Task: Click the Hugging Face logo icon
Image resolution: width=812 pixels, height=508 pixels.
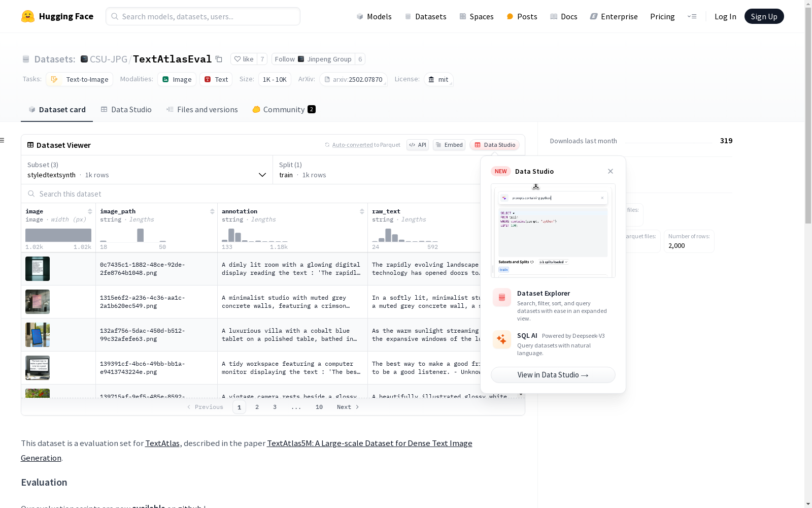Action: [28, 16]
